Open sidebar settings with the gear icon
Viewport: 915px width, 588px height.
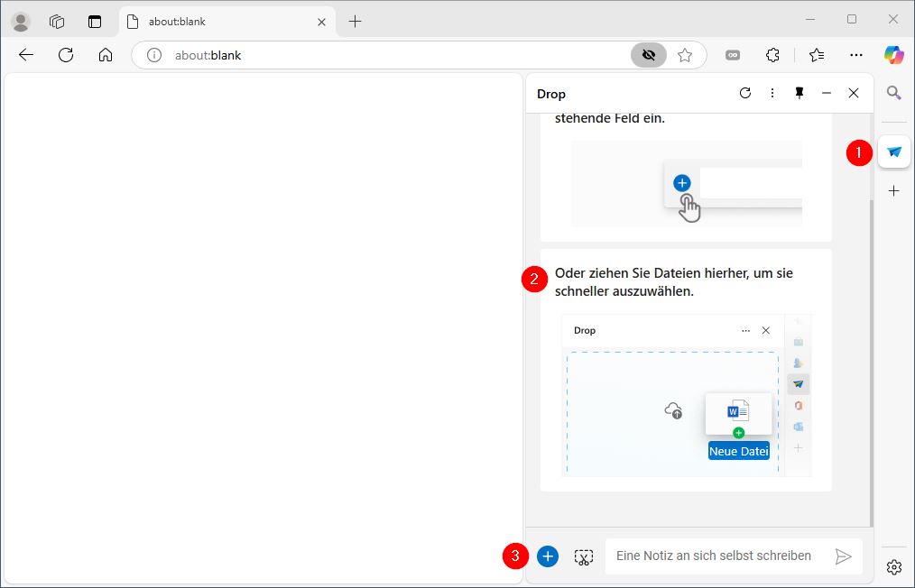pyautogui.click(x=893, y=566)
